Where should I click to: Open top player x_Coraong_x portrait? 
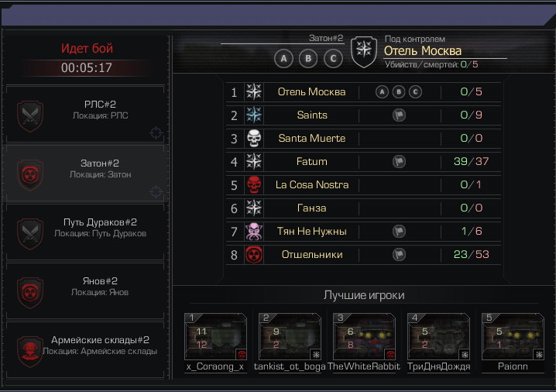tap(215, 336)
